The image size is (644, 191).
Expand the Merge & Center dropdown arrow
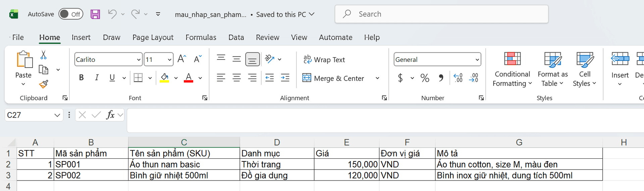[377, 78]
